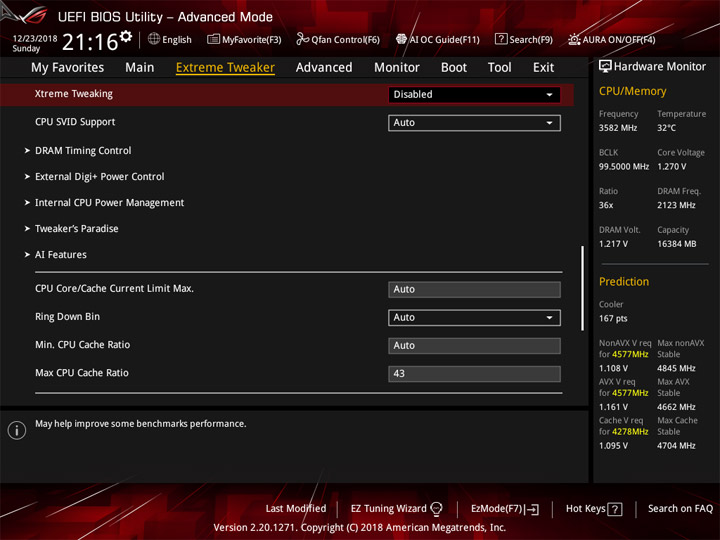Screen dimensions: 720x540
Task: Click the English language globe icon
Action: pyautogui.click(x=154, y=39)
